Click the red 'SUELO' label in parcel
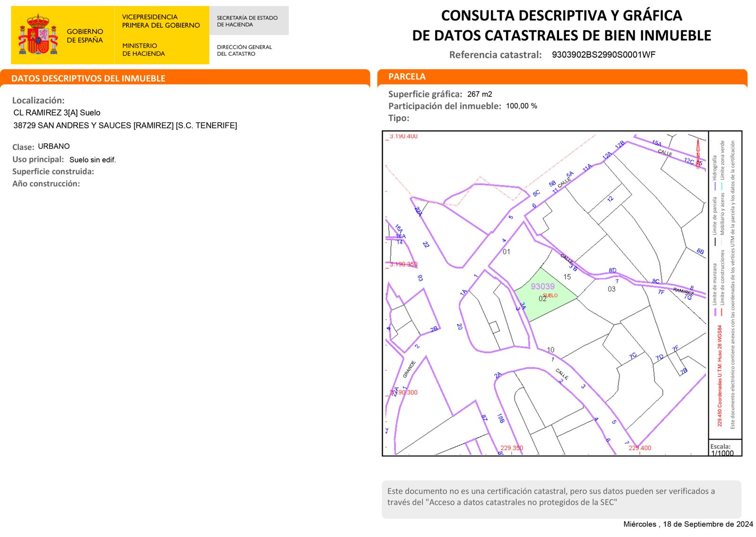The height and width of the screenshot is (537, 756). [550, 295]
